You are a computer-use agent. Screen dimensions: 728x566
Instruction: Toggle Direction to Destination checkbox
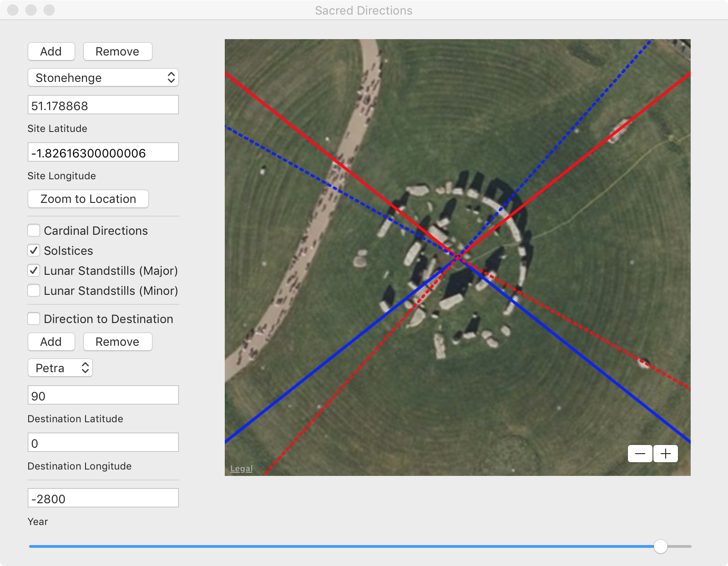[x=34, y=319]
